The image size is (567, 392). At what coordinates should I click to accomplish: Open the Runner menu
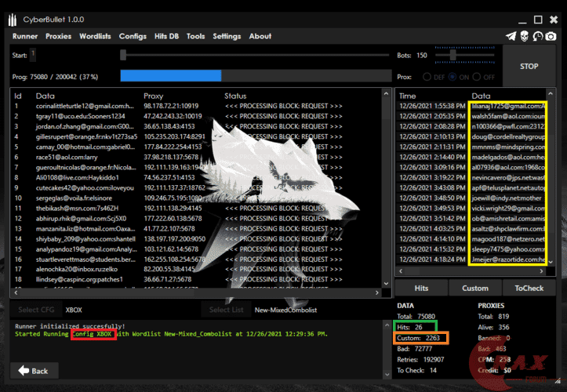pos(25,36)
